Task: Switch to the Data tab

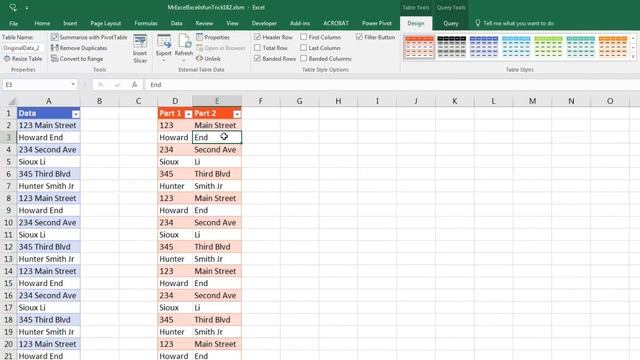Action: click(x=176, y=23)
